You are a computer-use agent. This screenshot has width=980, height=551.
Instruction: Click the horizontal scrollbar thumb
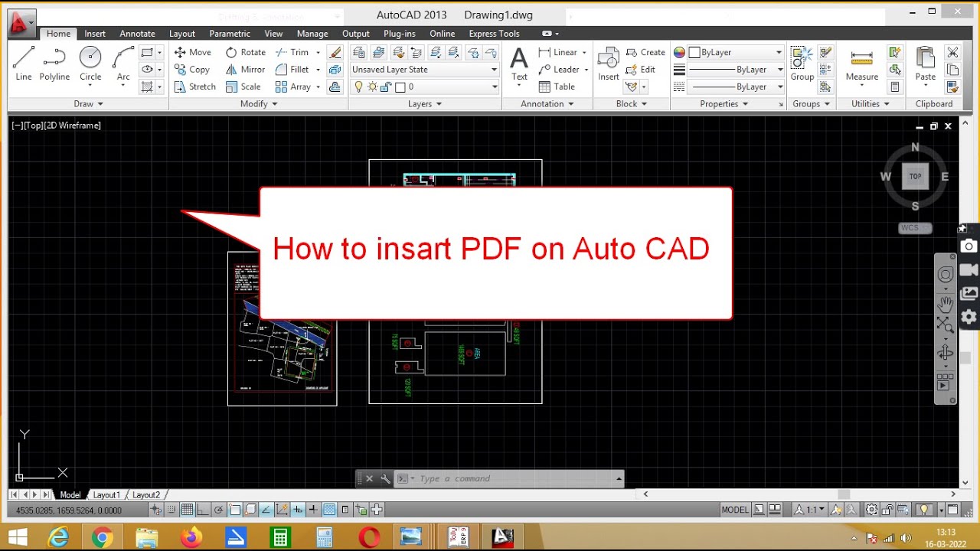click(844, 494)
